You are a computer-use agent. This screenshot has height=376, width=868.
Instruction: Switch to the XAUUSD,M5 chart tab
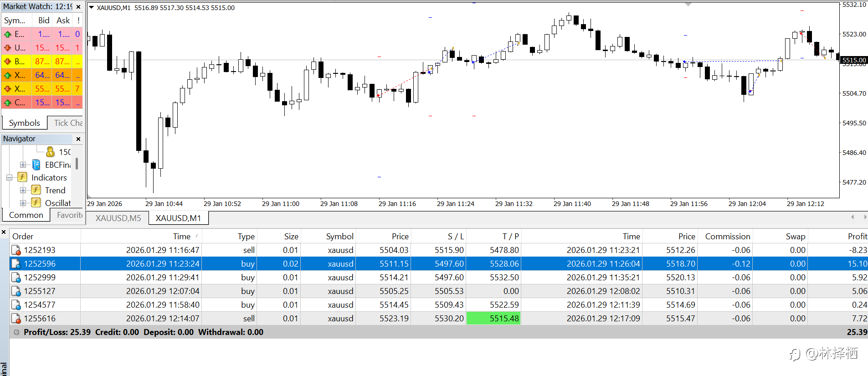(x=118, y=218)
